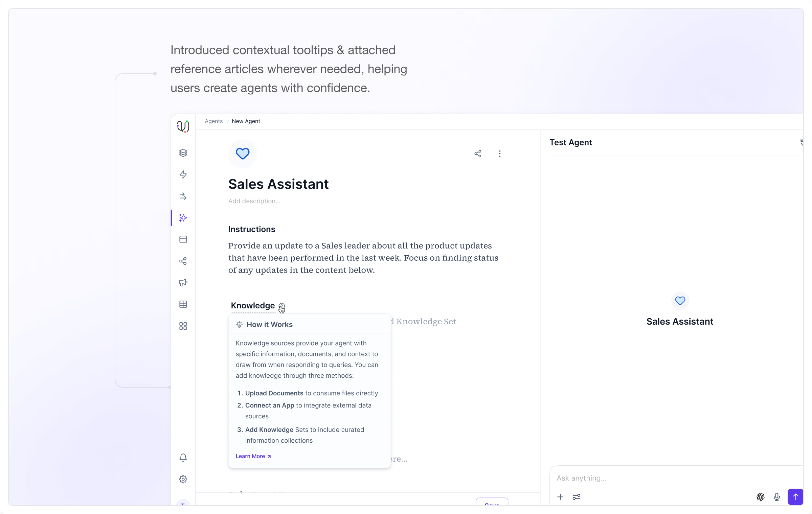812x514 pixels.
Task: Click the Knowledge section heading
Action: click(x=253, y=306)
